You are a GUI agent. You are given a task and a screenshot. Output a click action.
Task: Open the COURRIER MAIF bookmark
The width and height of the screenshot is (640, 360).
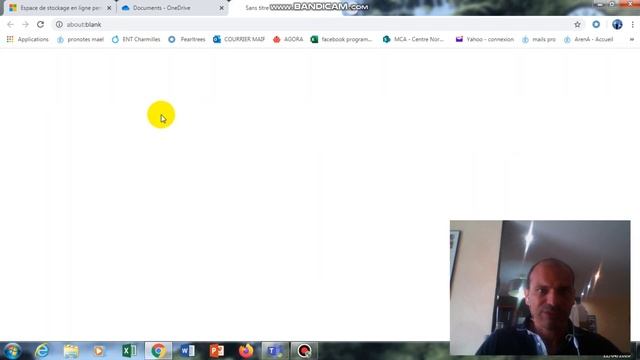pos(239,39)
